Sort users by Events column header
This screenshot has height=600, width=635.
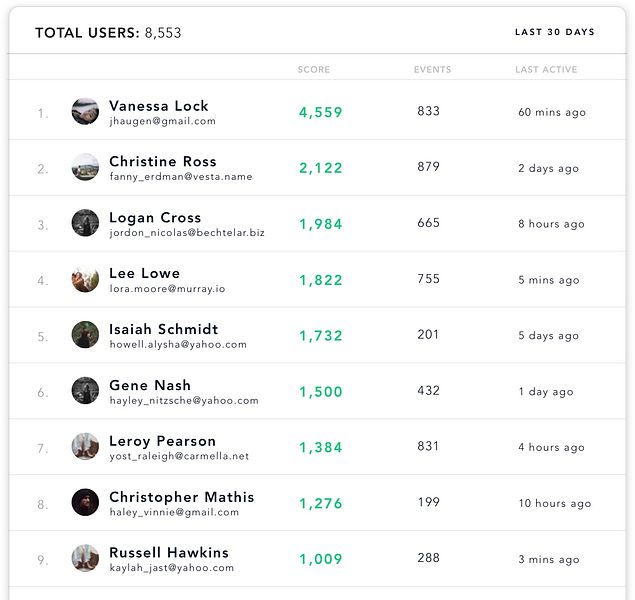click(x=432, y=70)
